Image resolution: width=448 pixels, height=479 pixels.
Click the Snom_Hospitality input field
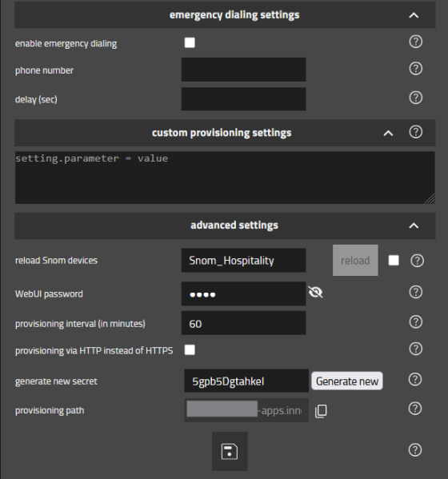pyautogui.click(x=243, y=260)
